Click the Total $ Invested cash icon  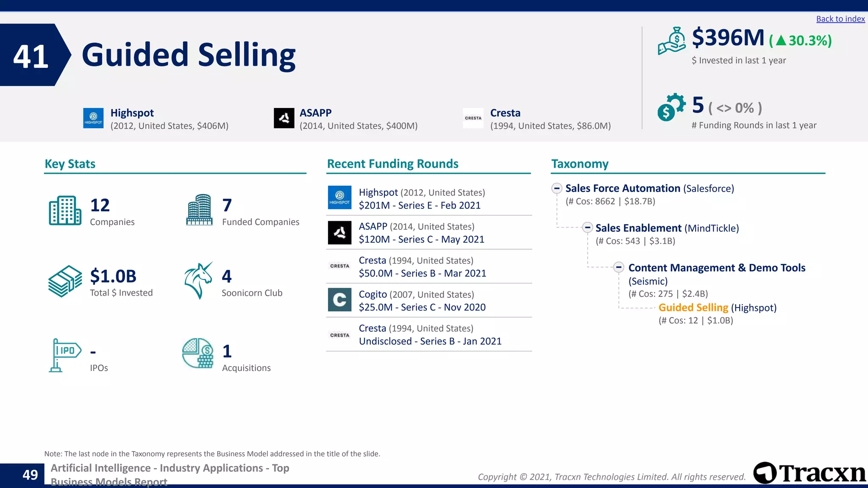pyautogui.click(x=65, y=281)
